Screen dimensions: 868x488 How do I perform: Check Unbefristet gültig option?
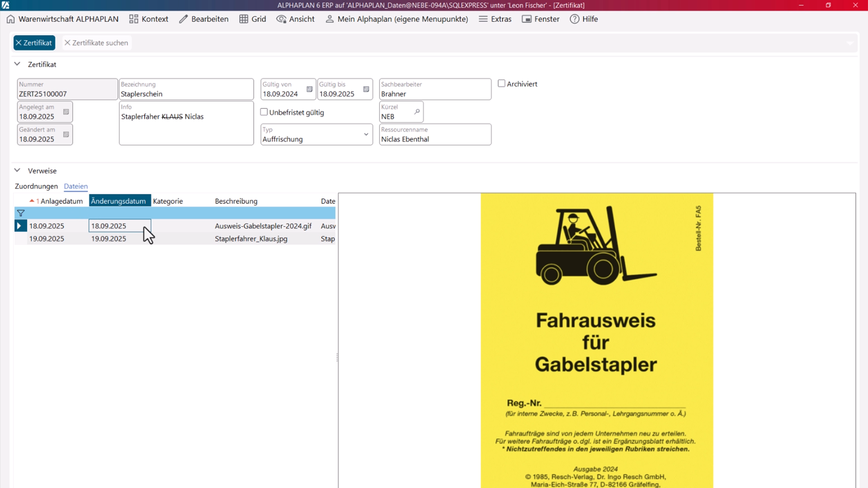point(264,112)
